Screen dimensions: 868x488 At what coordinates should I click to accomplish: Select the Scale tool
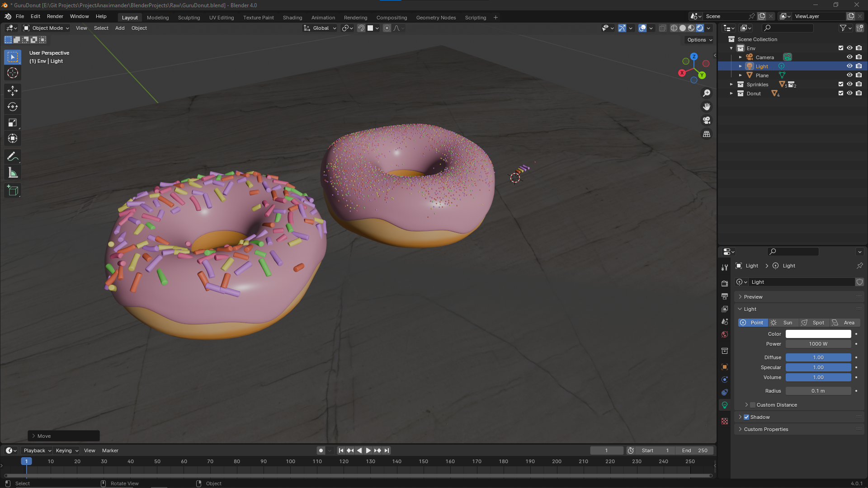pos(13,122)
